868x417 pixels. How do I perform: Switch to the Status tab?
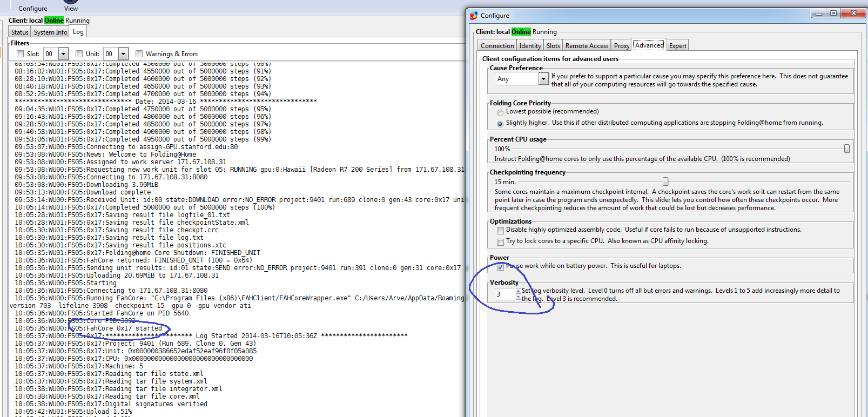point(19,32)
